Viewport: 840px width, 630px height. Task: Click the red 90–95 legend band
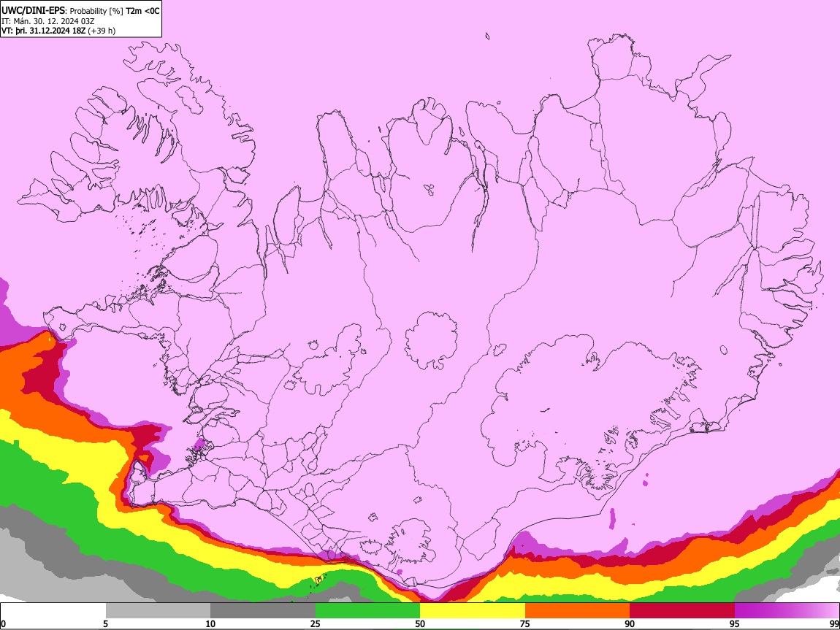(x=682, y=611)
